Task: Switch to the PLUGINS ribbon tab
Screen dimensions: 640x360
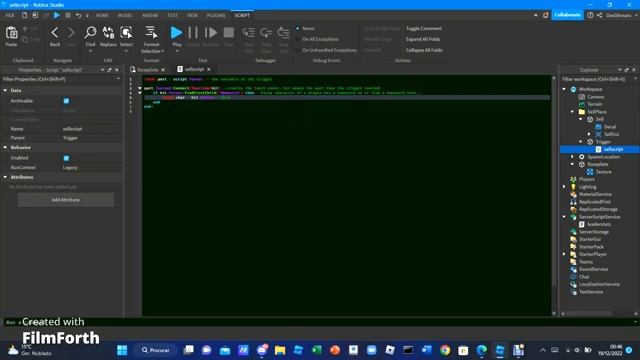Action: (216, 15)
